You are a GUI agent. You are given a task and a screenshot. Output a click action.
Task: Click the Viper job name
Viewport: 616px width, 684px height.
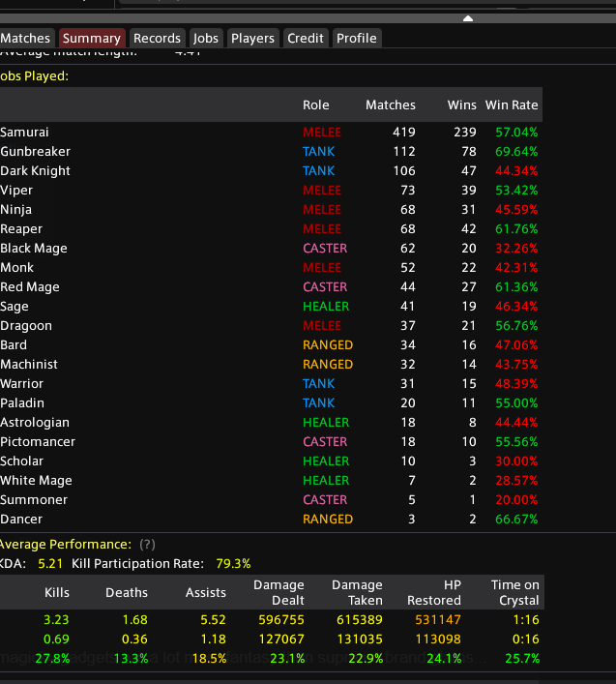click(x=16, y=191)
